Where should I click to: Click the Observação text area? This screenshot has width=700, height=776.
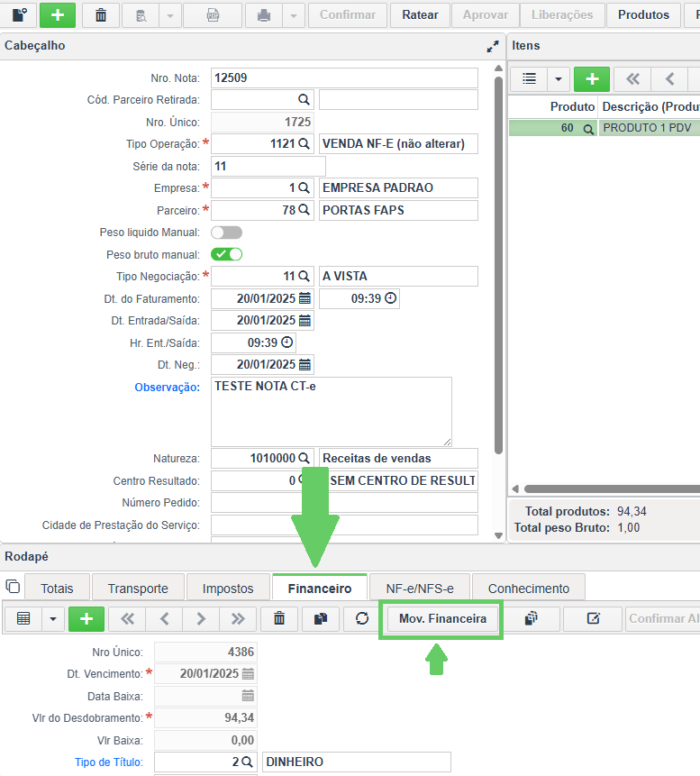(331, 412)
